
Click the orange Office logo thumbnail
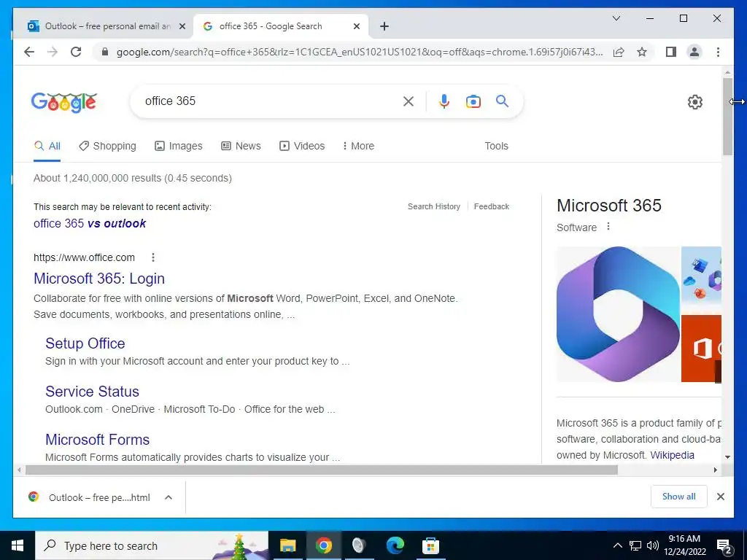click(x=701, y=349)
